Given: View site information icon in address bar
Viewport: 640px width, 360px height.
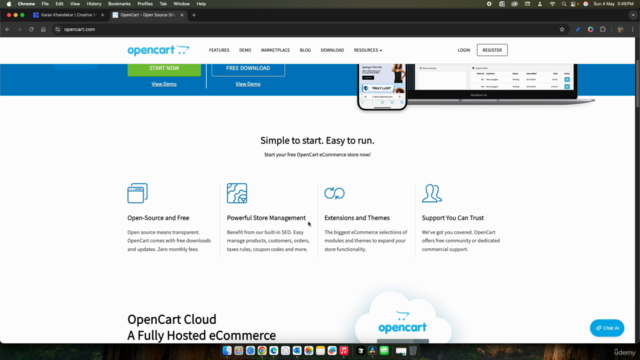Looking at the screenshot, I should [x=58, y=29].
